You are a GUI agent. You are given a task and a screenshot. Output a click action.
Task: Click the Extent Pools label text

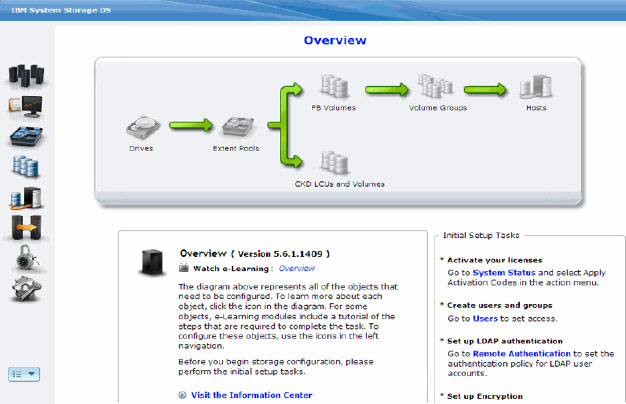click(236, 149)
